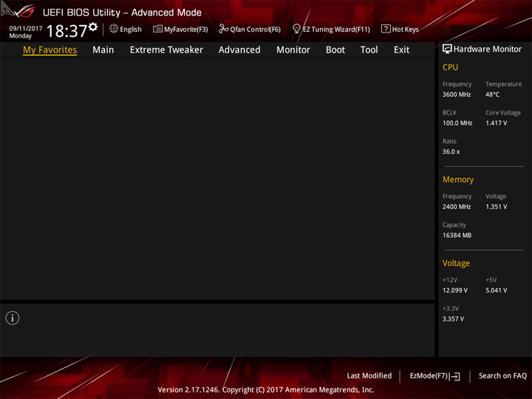532x399 pixels.
Task: Click BCLK value 100.0 MHz
Action: pos(457,123)
